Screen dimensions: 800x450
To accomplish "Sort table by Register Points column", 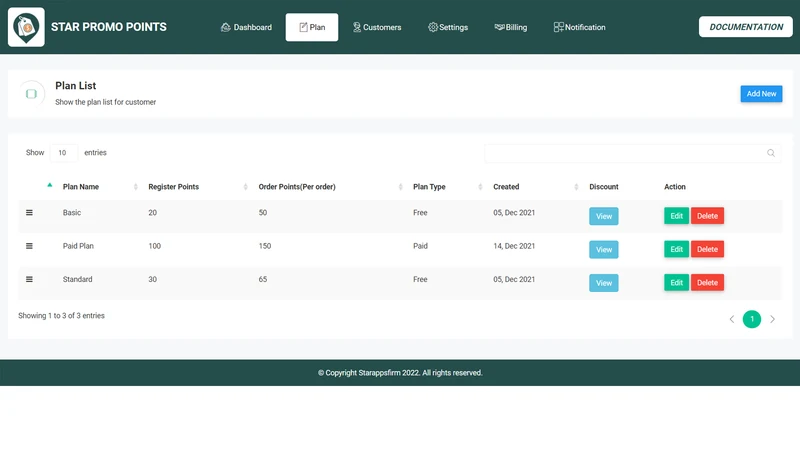I will [x=173, y=187].
